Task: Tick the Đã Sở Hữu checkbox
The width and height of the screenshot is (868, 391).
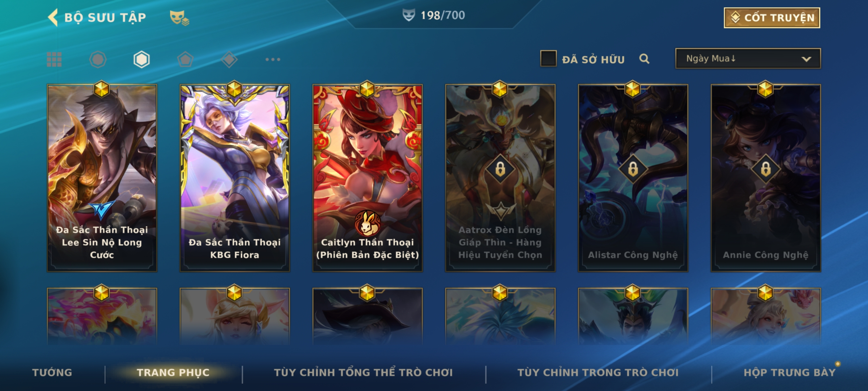Action: click(548, 59)
